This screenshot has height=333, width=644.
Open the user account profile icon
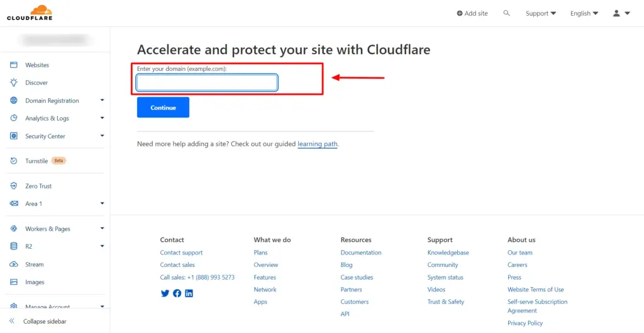pos(616,13)
